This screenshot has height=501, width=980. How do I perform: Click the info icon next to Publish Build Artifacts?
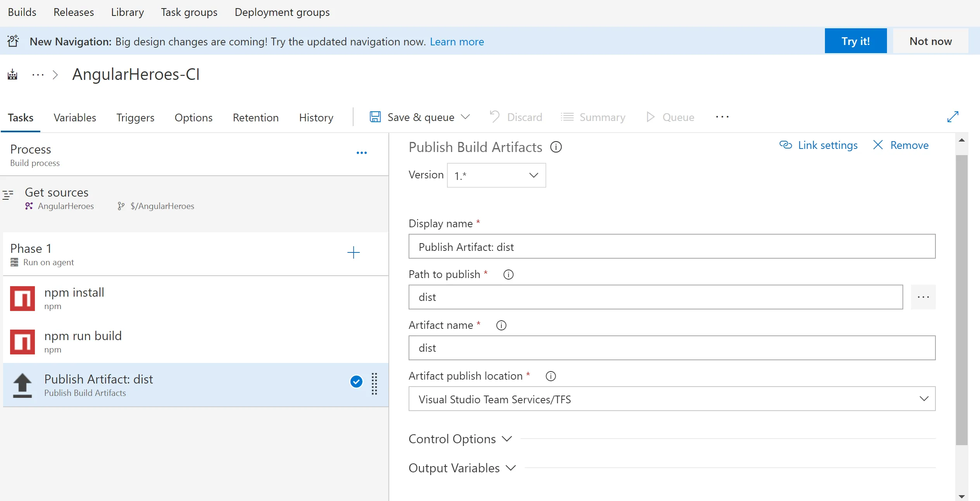pos(556,147)
